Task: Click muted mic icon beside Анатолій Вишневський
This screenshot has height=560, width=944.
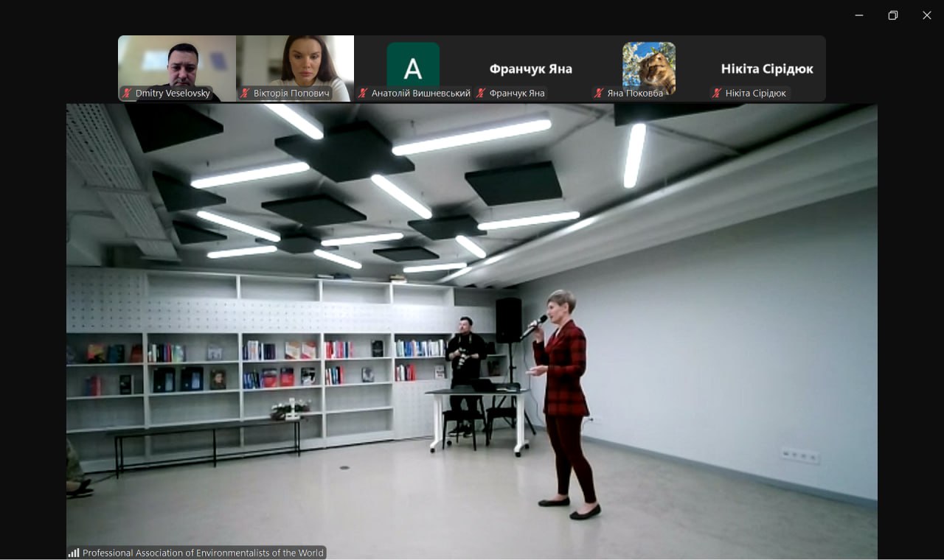Action: pos(363,93)
